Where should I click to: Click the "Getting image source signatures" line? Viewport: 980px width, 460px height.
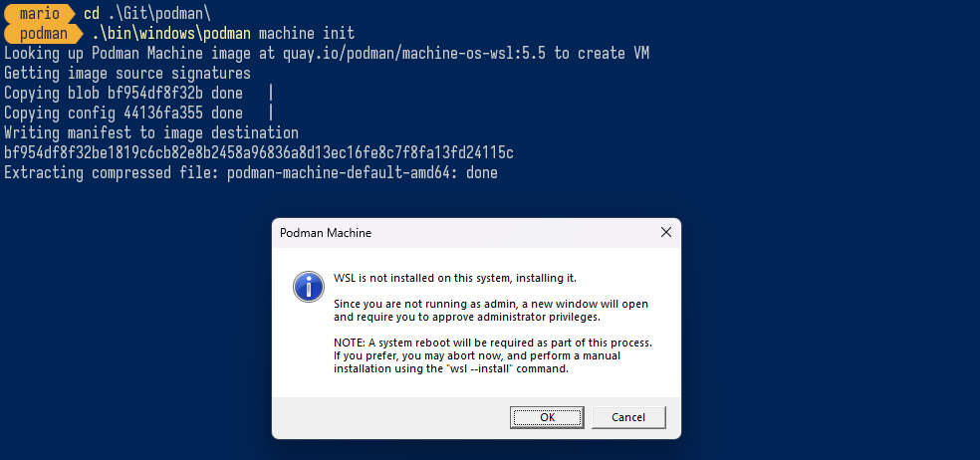pos(127,73)
